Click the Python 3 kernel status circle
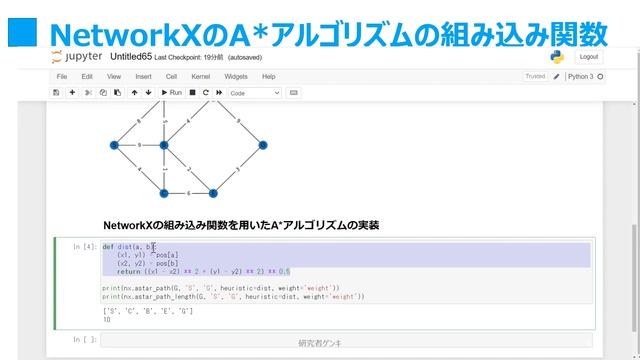 coord(600,76)
